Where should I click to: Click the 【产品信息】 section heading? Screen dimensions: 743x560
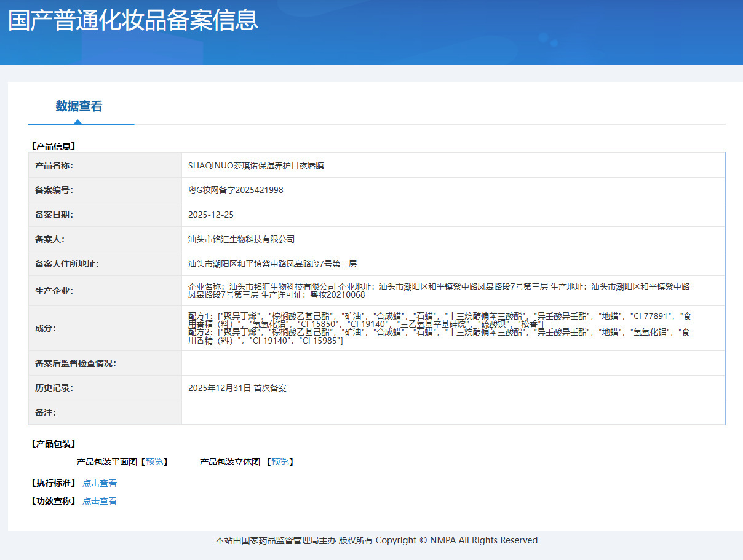[x=52, y=146]
